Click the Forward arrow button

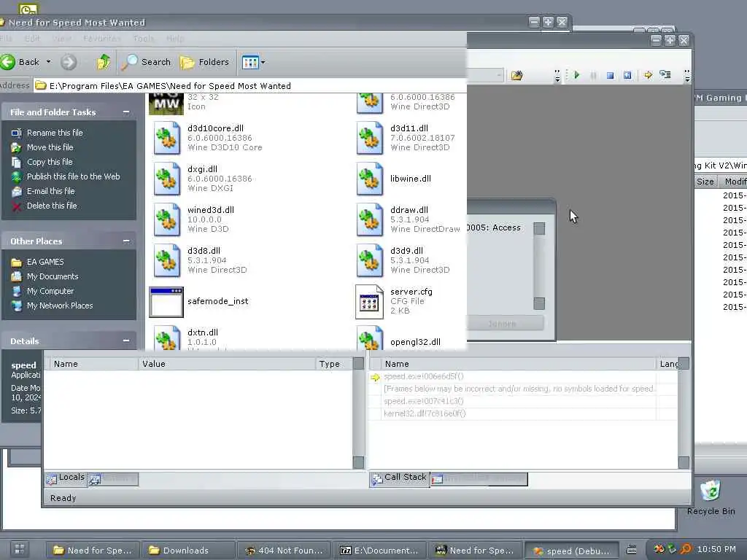click(69, 62)
